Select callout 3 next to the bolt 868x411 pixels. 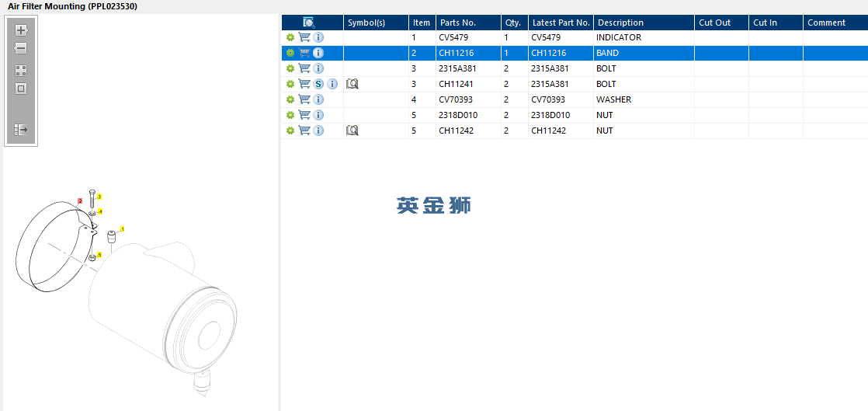tap(99, 197)
